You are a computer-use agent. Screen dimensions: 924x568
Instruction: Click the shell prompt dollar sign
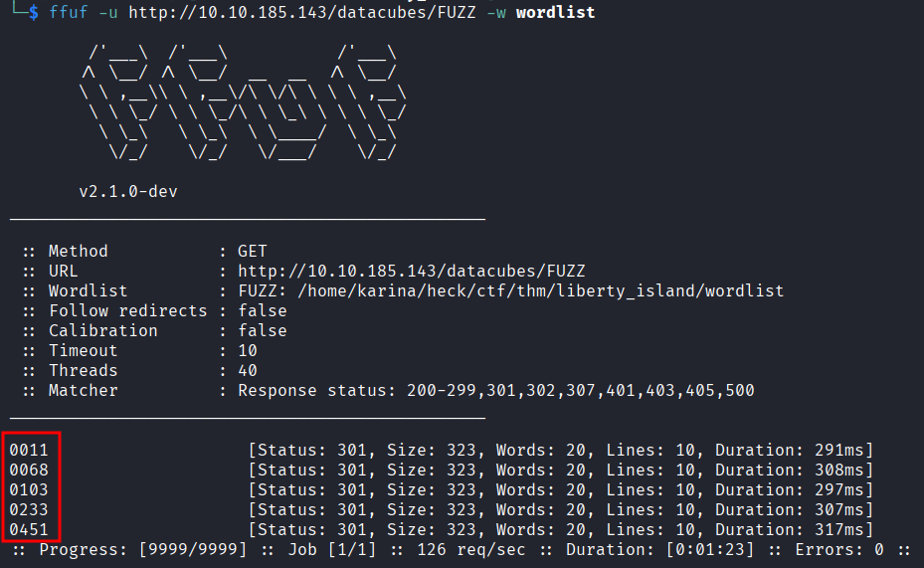tap(34, 12)
